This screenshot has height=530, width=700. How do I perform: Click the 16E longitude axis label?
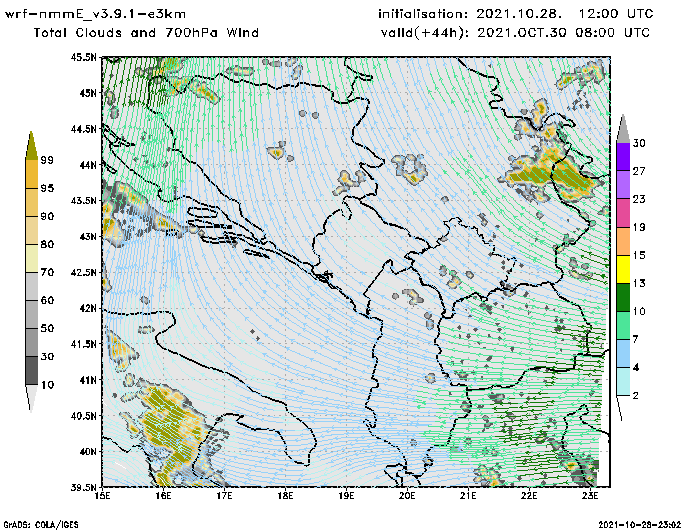point(163,496)
